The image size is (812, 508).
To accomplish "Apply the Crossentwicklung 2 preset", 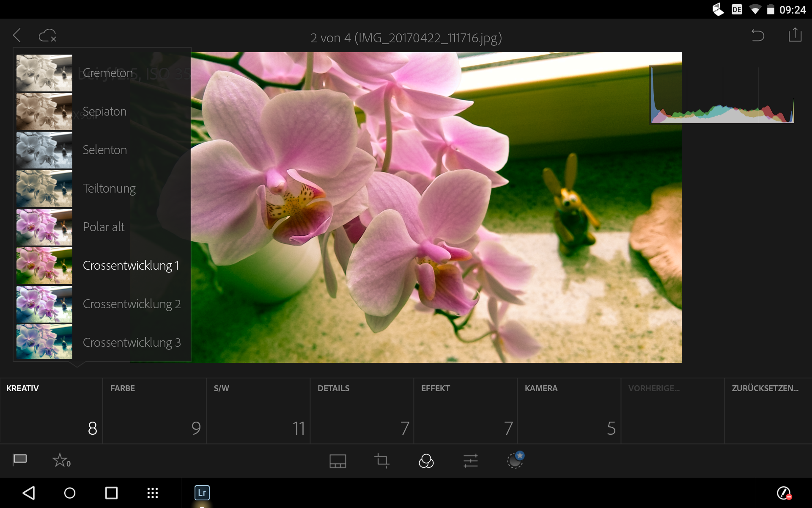I will click(131, 304).
